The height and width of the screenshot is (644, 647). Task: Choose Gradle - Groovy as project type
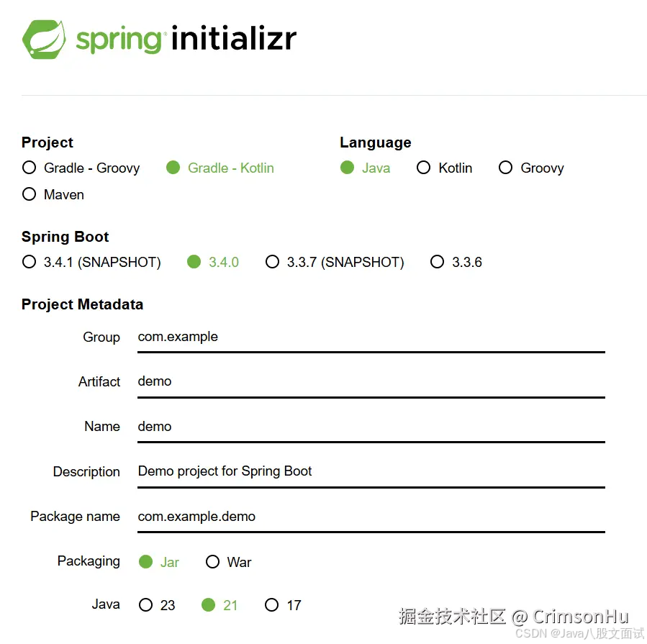29,168
